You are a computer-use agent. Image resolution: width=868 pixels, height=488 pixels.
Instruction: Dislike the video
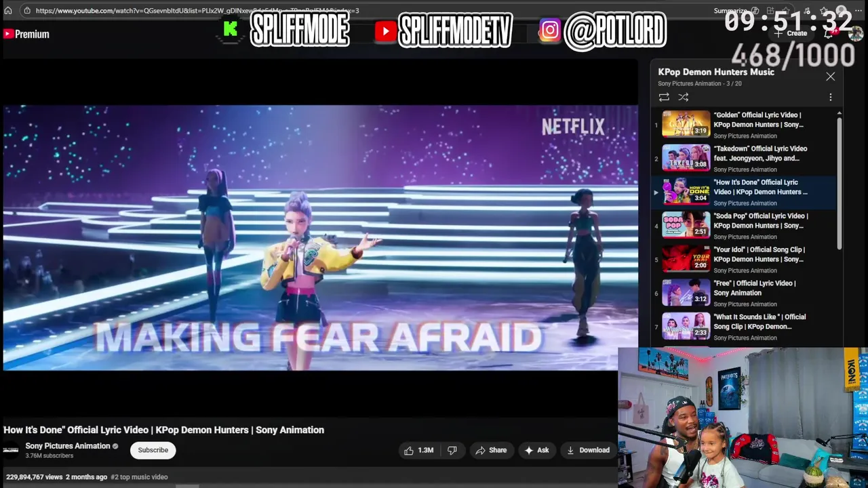point(452,450)
